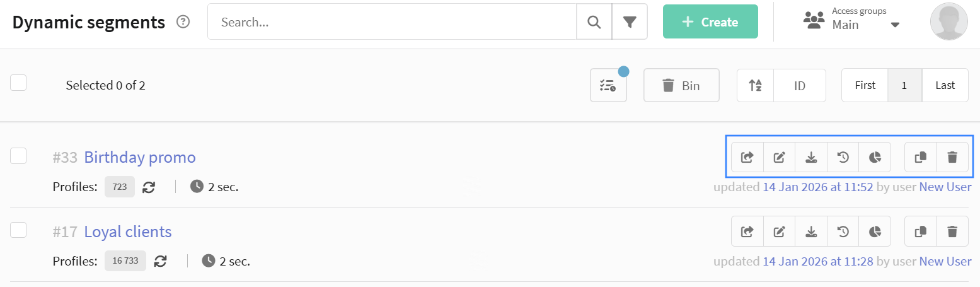
Task: Go to the Last page
Action: point(945,85)
